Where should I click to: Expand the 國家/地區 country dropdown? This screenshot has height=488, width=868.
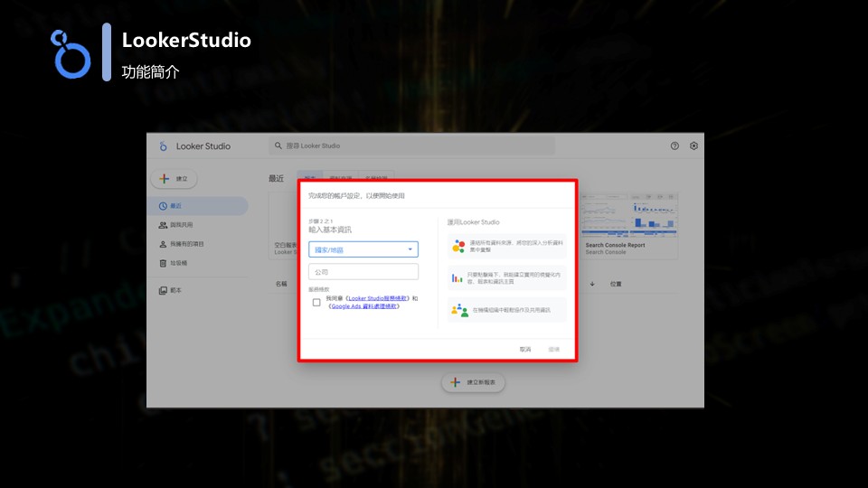(x=363, y=249)
